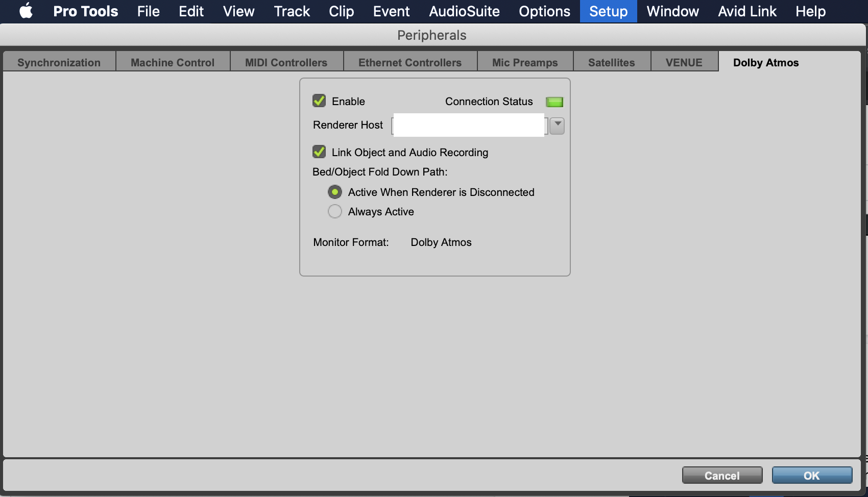Select Active When Renderer is Disconnected
Viewport: 868px width, 497px height.
tap(335, 192)
